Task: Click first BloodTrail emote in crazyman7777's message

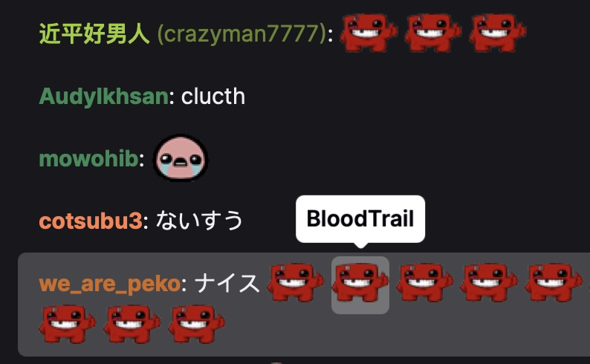Action: [x=369, y=33]
